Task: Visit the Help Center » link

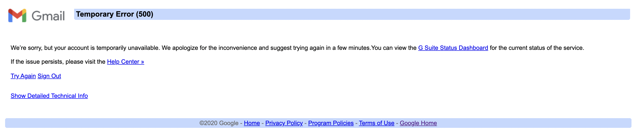Action: click(x=126, y=62)
